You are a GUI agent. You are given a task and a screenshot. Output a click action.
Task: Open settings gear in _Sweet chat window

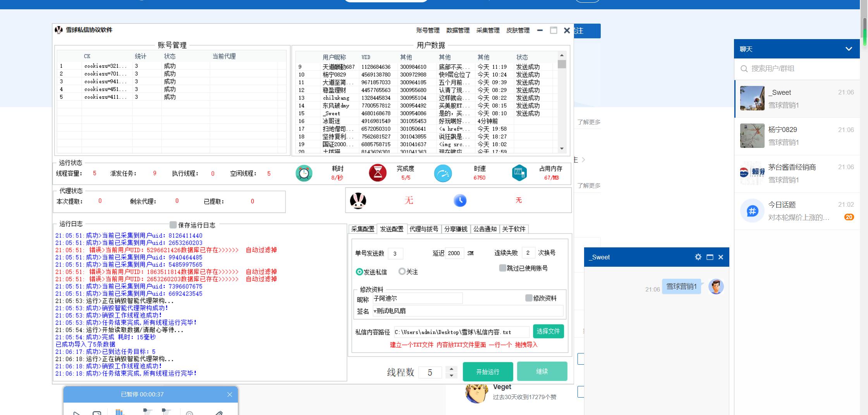(698, 257)
